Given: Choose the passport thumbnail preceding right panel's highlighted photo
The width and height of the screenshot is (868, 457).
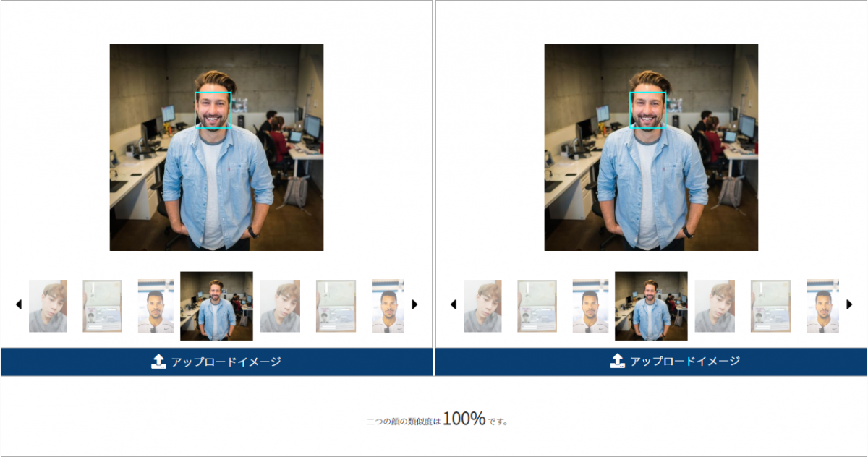Looking at the screenshot, I should point(537,306).
